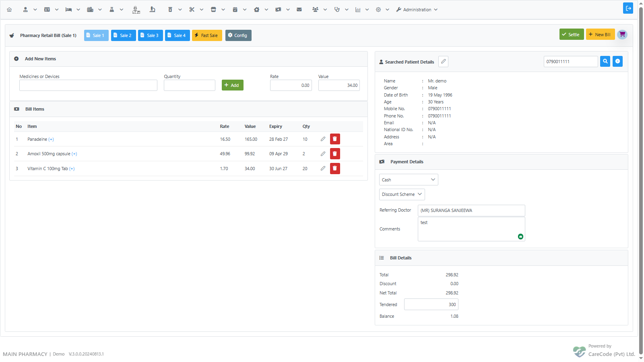Go to the home icon
Viewport: 644px width, 362px height.
(x=9, y=10)
